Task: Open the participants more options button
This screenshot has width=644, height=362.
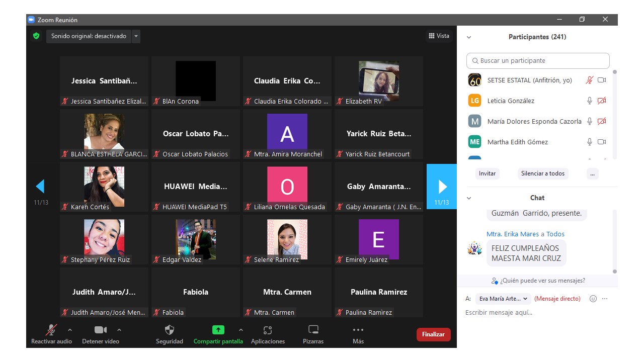Action: pyautogui.click(x=592, y=173)
